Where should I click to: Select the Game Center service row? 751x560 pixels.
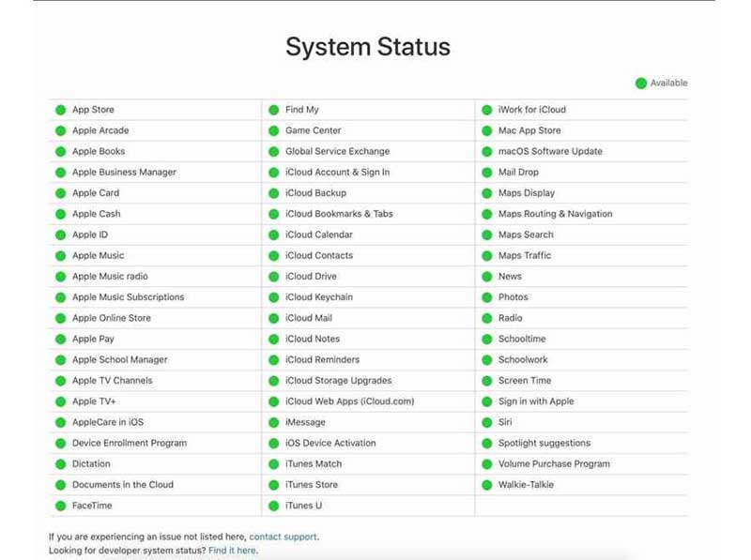(x=314, y=130)
